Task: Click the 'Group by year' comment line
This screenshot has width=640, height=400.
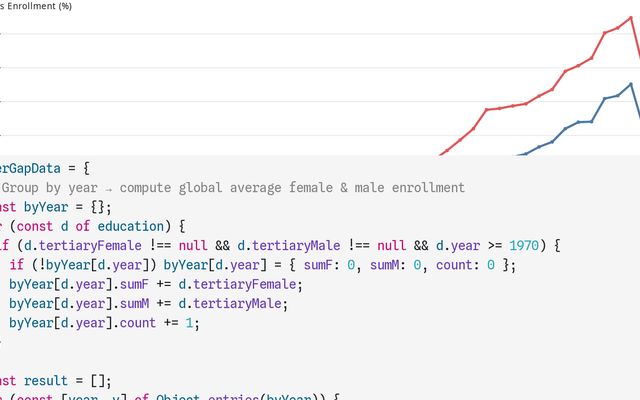Action: tap(232, 187)
